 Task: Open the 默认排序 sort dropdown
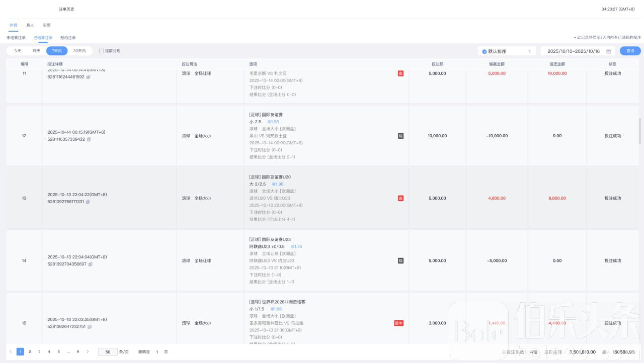(507, 51)
